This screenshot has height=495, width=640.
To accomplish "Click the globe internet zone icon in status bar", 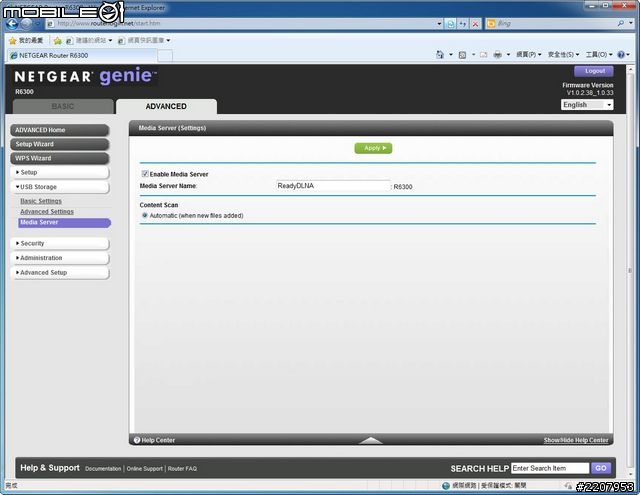I will (446, 486).
